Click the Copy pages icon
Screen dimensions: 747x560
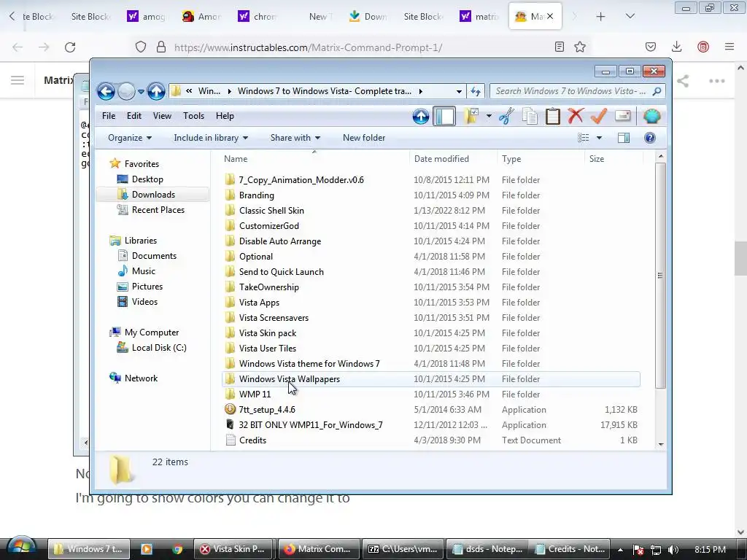coord(530,116)
